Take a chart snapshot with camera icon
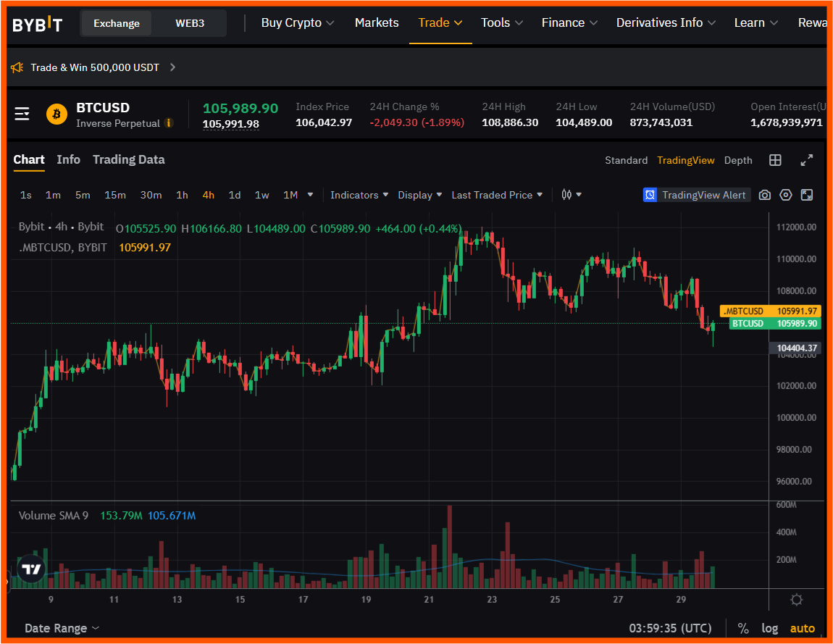 click(x=764, y=195)
